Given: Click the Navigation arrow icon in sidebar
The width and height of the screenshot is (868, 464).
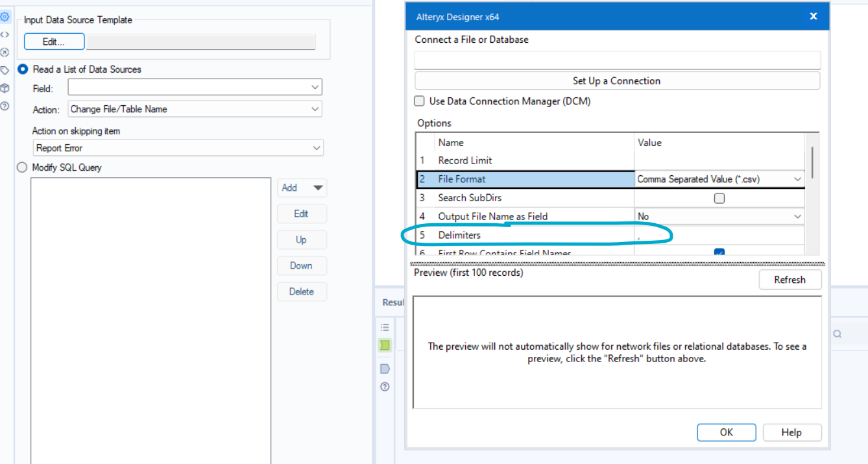Looking at the screenshot, I should coord(5,52).
